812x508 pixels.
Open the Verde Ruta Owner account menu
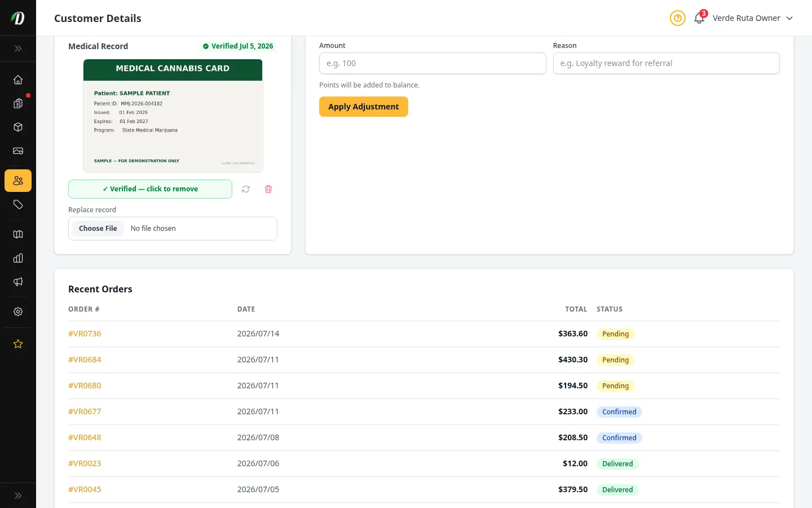tap(753, 18)
